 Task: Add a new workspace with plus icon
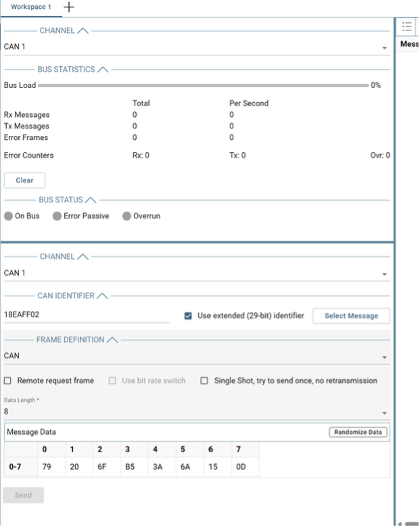(70, 6)
